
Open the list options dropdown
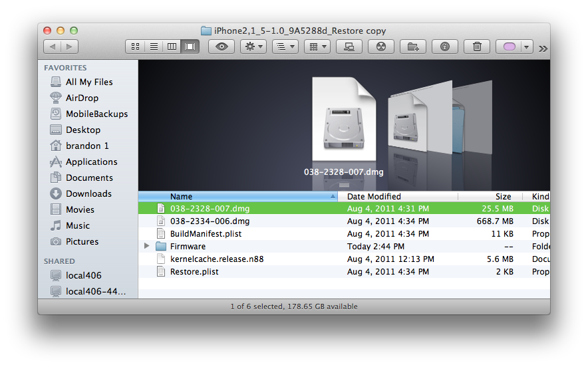[x=285, y=47]
